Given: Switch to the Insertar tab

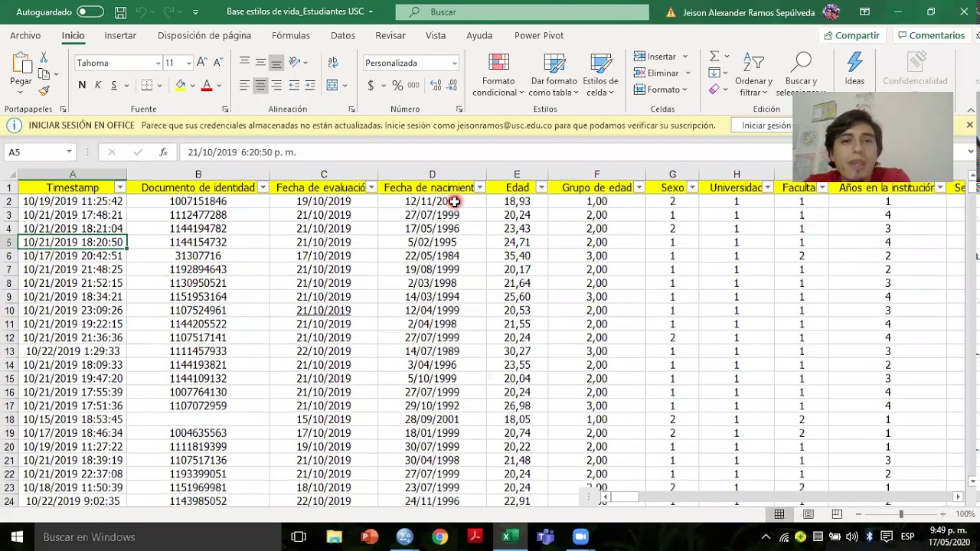Looking at the screenshot, I should click(120, 35).
